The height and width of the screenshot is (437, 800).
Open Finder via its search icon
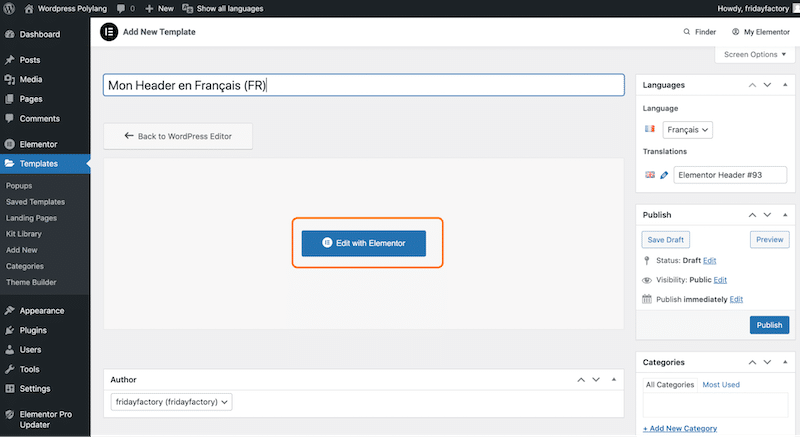click(687, 32)
